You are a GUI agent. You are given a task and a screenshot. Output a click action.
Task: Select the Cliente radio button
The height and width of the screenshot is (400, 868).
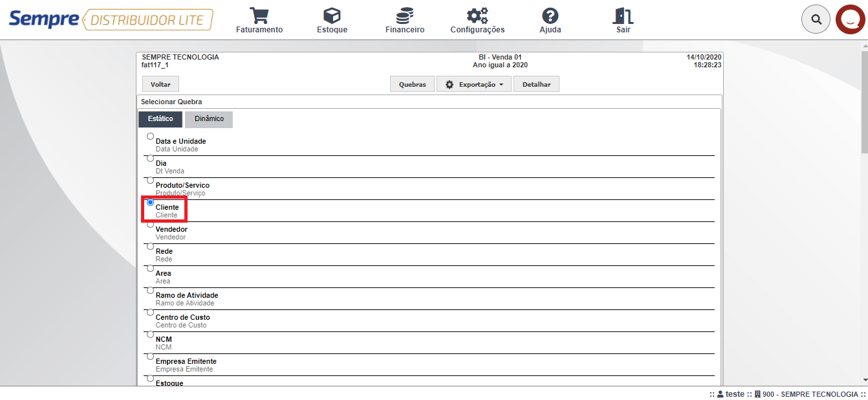click(x=150, y=202)
